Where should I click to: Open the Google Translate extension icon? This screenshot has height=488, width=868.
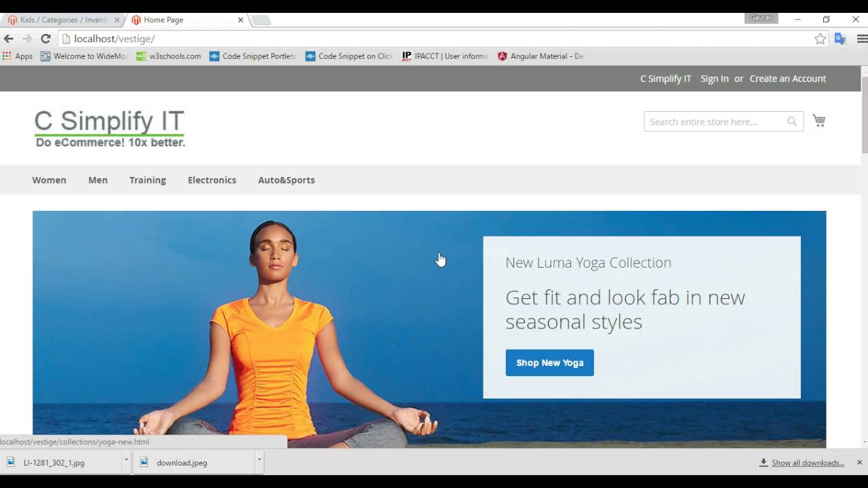coord(840,39)
